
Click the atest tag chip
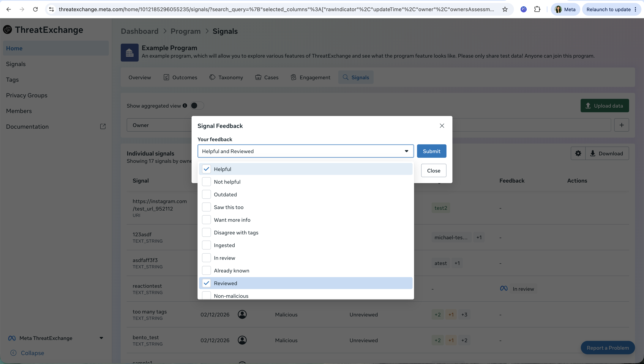pos(441,263)
